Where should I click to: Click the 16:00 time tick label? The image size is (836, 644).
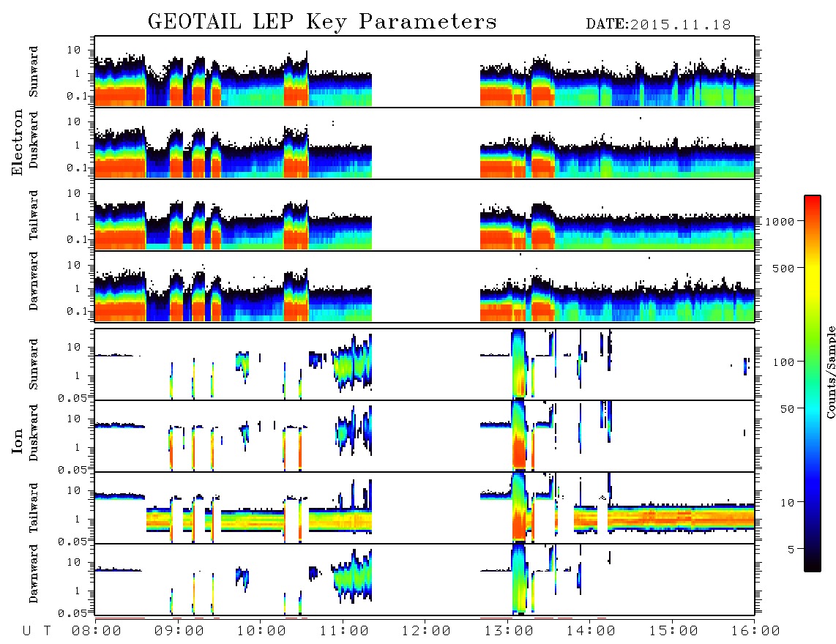[x=755, y=632]
